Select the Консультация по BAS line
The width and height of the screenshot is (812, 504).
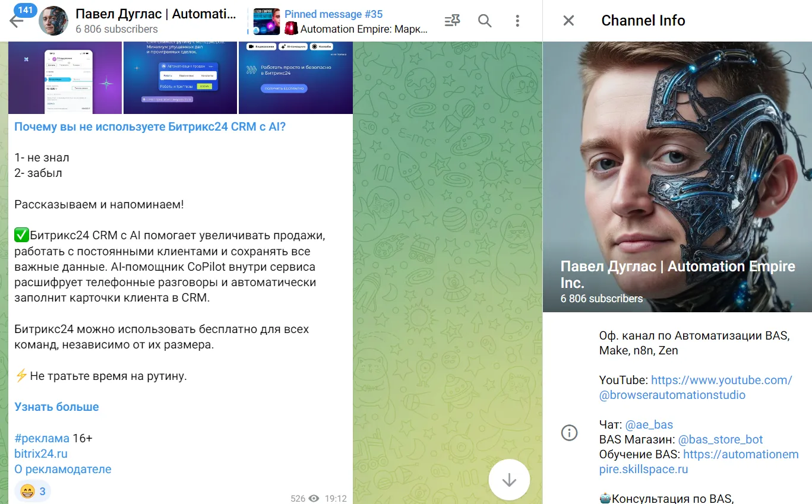click(667, 498)
